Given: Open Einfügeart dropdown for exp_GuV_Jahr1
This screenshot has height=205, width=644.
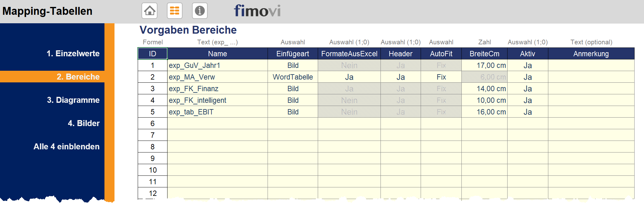Looking at the screenshot, I should pos(293,65).
